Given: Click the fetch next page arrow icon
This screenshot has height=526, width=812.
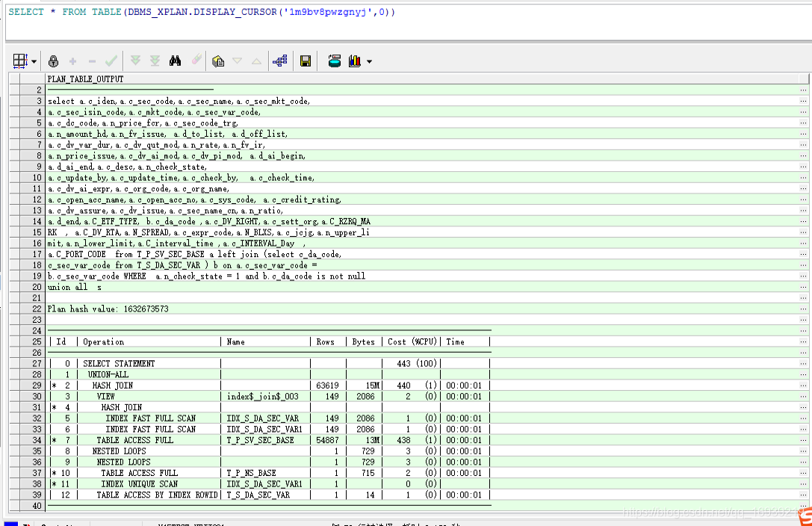Looking at the screenshot, I should click(136, 61).
